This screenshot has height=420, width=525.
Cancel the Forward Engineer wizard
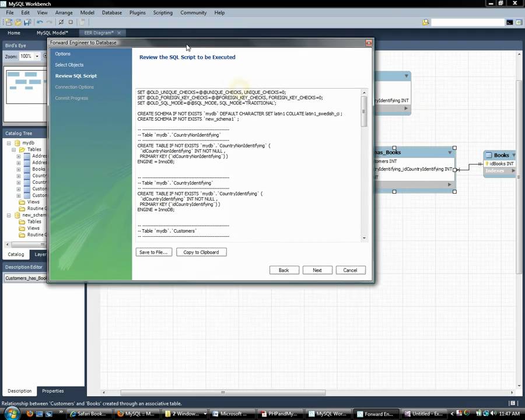[350, 270]
